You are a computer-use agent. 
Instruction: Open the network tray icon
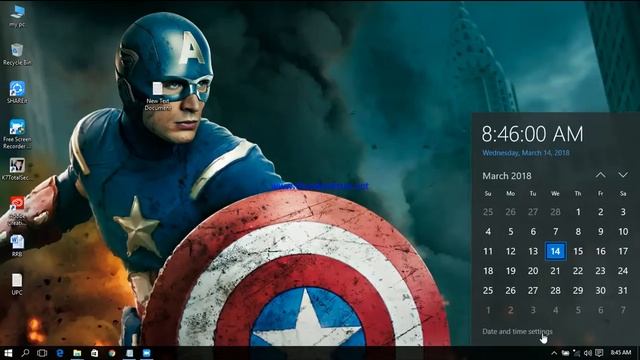(576, 353)
